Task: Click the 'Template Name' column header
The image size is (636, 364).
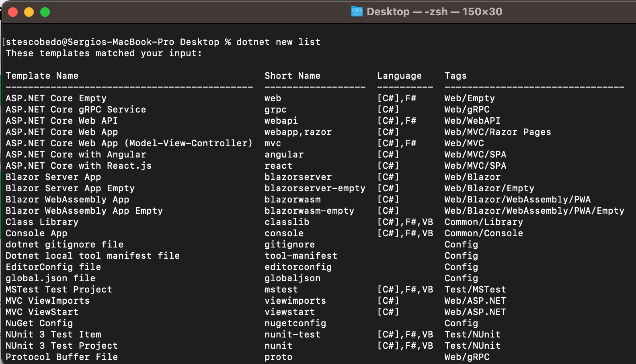Action: [x=42, y=76]
